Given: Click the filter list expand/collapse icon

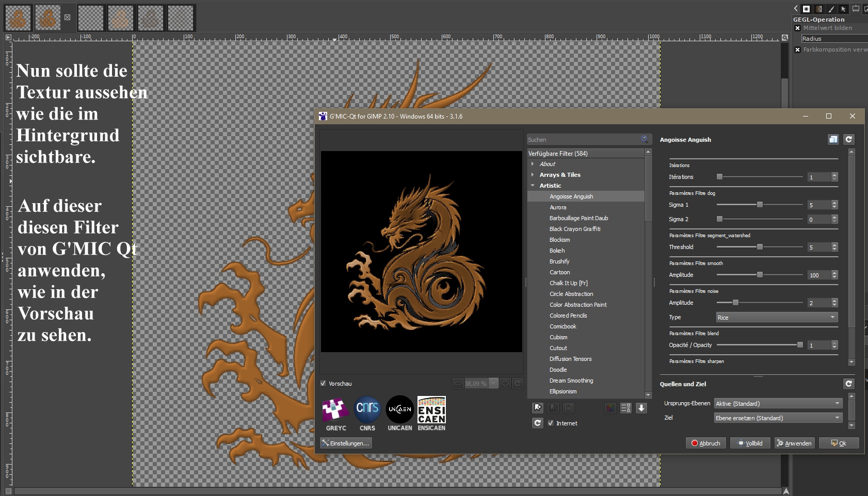Looking at the screenshot, I should [625, 408].
